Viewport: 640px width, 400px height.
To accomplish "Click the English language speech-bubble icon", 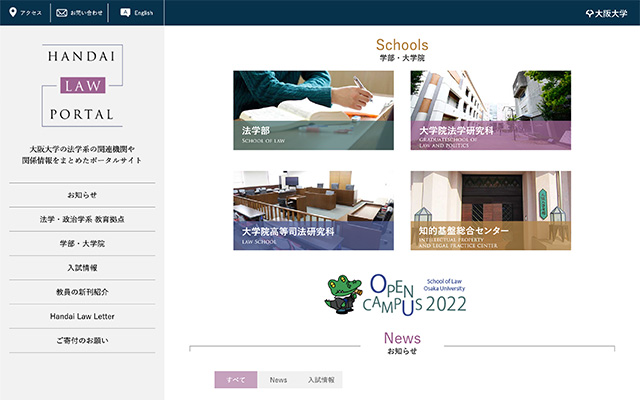I will [x=125, y=13].
